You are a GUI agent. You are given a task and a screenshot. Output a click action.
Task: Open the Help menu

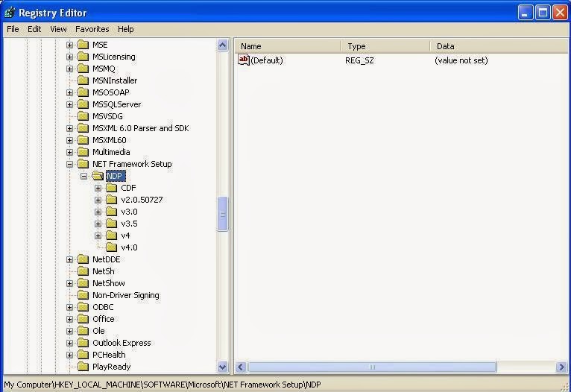126,29
